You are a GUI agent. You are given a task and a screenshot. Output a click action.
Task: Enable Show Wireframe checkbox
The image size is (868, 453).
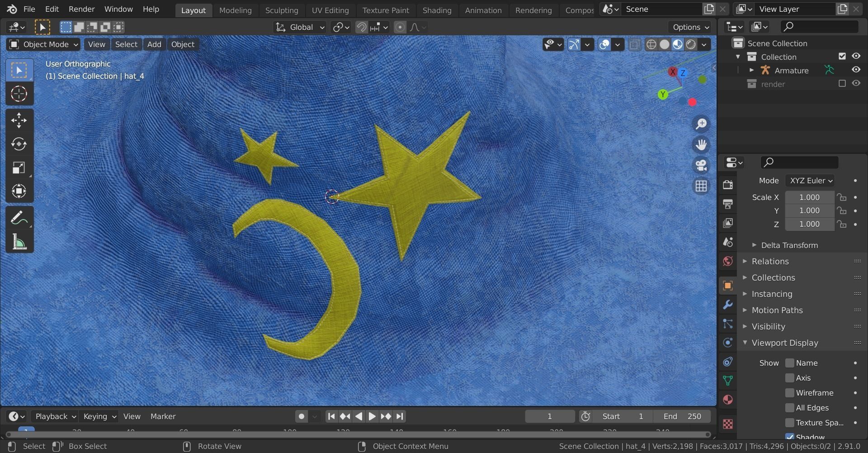(x=790, y=393)
